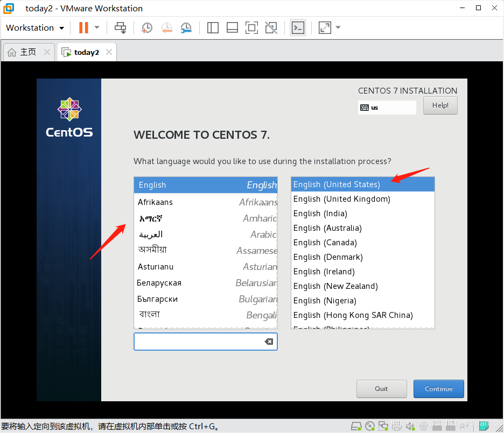
Task: Click Quit to exit installer
Action: pos(382,389)
